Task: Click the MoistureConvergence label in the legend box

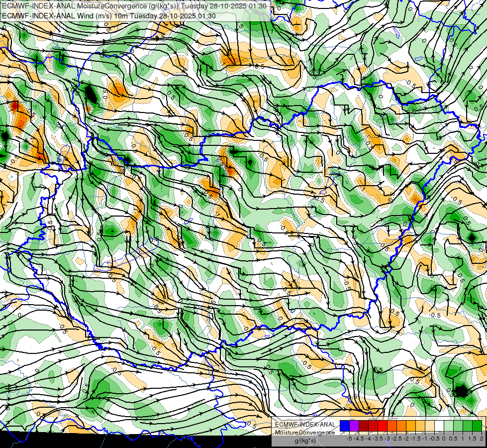Action: pos(305,433)
